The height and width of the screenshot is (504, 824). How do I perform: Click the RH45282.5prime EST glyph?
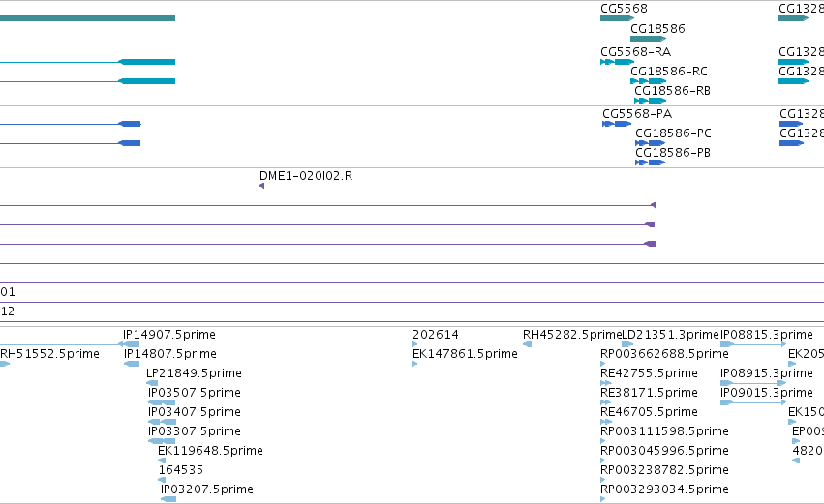coord(527,344)
